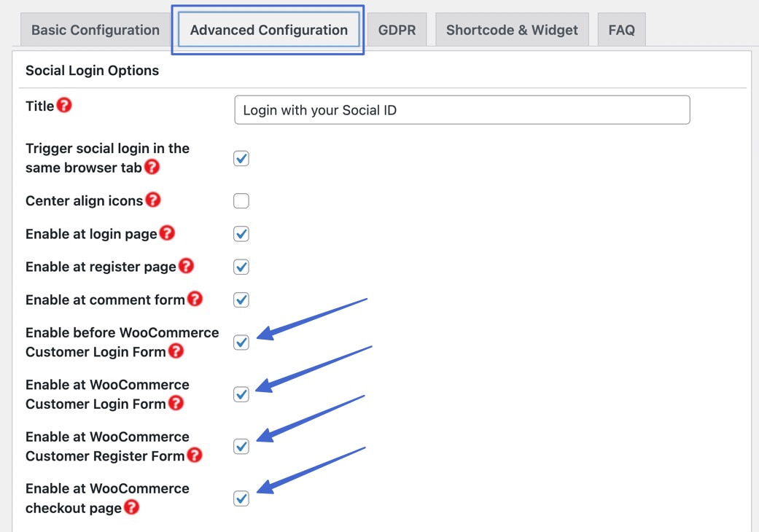Go to the Shortcode & Widget tab

click(x=512, y=31)
